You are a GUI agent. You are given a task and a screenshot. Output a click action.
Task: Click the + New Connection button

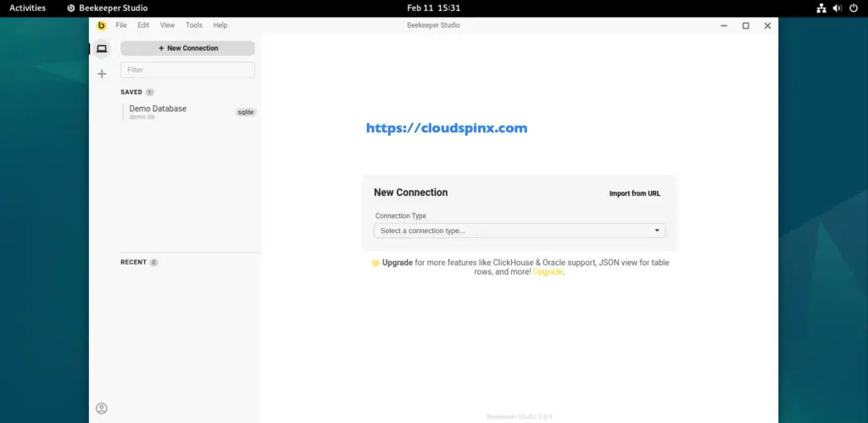(187, 48)
